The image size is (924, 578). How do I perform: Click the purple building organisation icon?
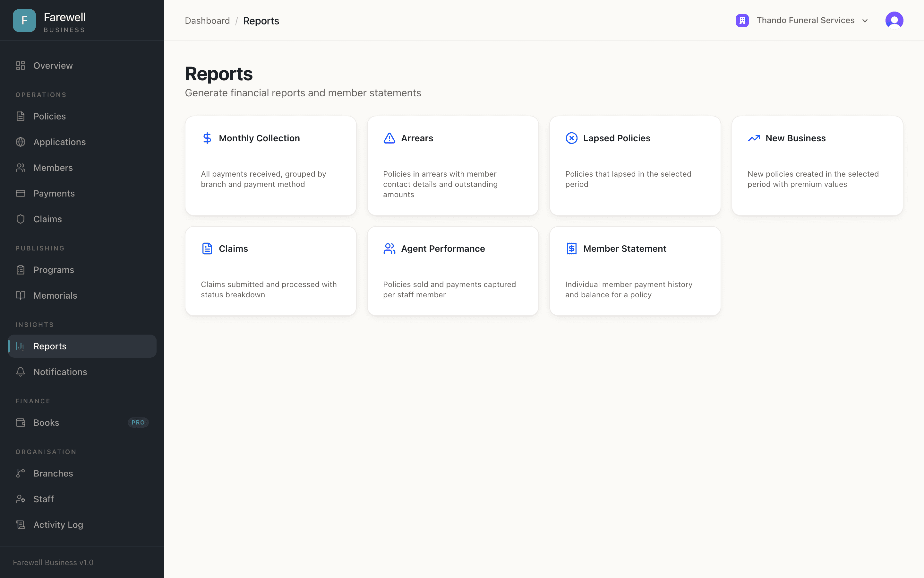coord(742,20)
